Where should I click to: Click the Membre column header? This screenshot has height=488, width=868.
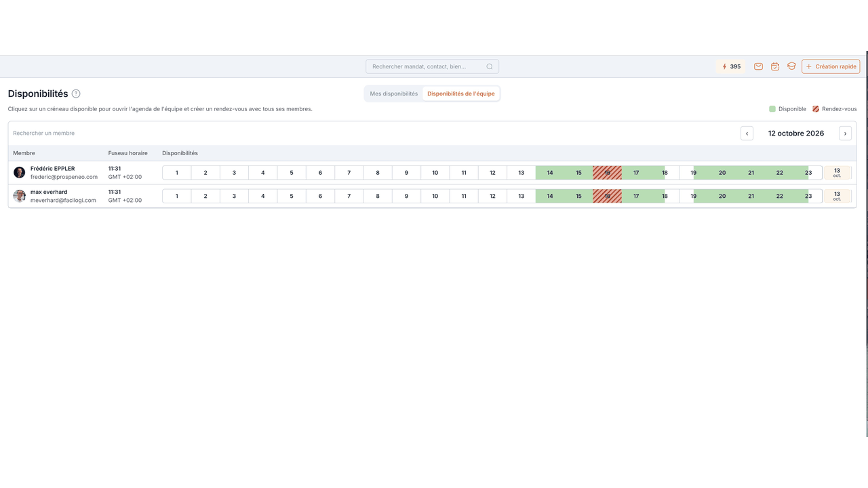pos(24,153)
